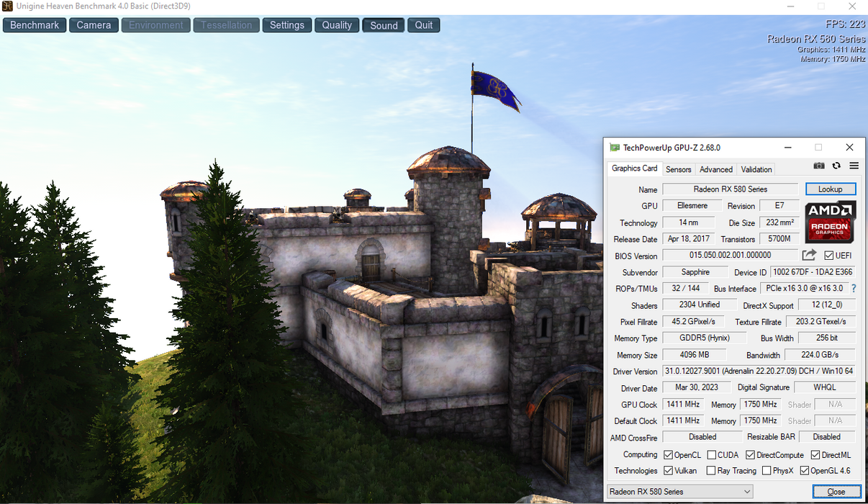Open the Quality menu in Heaven
The height and width of the screenshot is (504, 868).
[x=337, y=25]
